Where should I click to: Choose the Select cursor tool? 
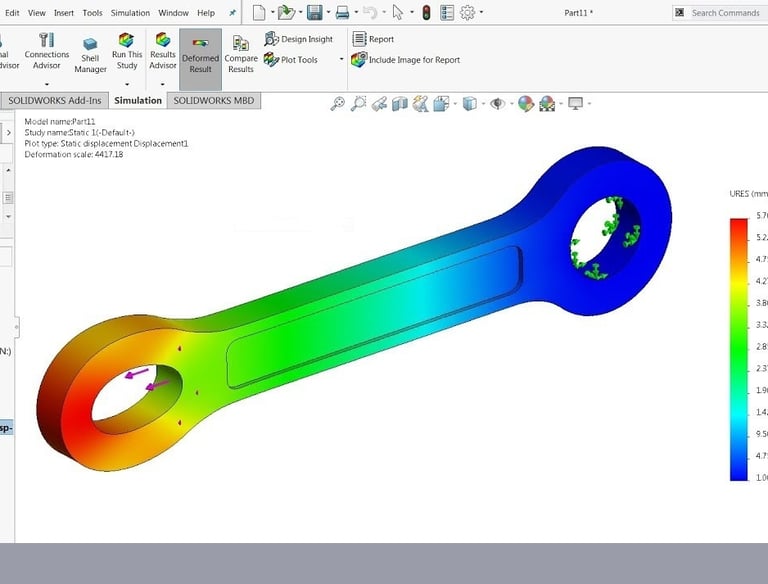398,13
